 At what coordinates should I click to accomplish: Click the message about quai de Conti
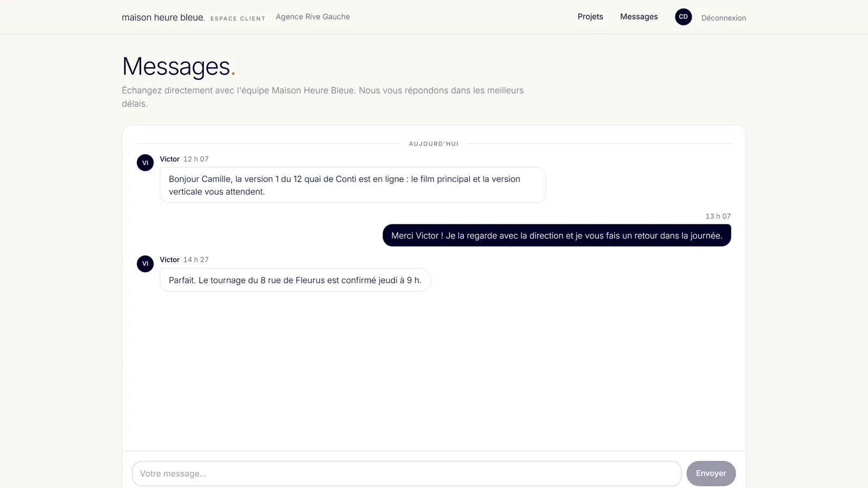click(x=353, y=185)
